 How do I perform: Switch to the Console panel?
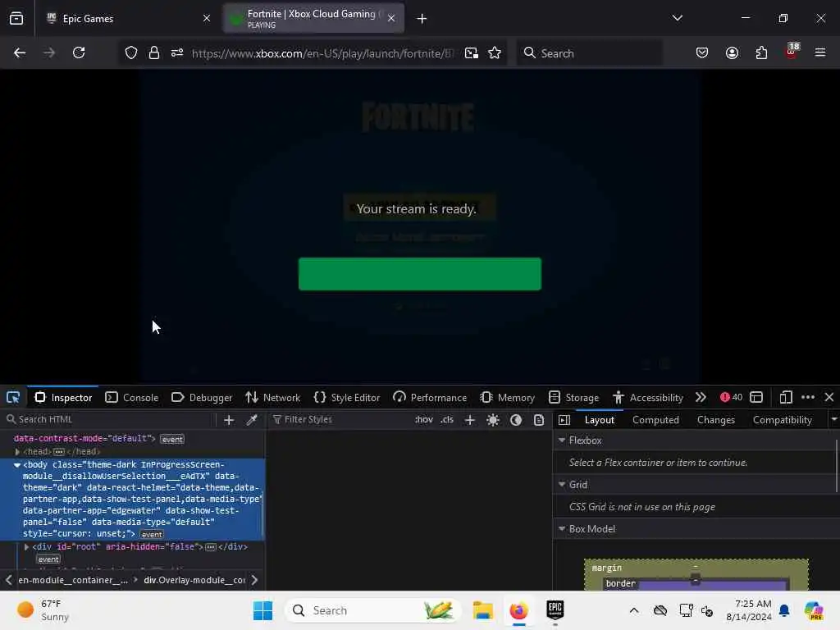(x=132, y=398)
